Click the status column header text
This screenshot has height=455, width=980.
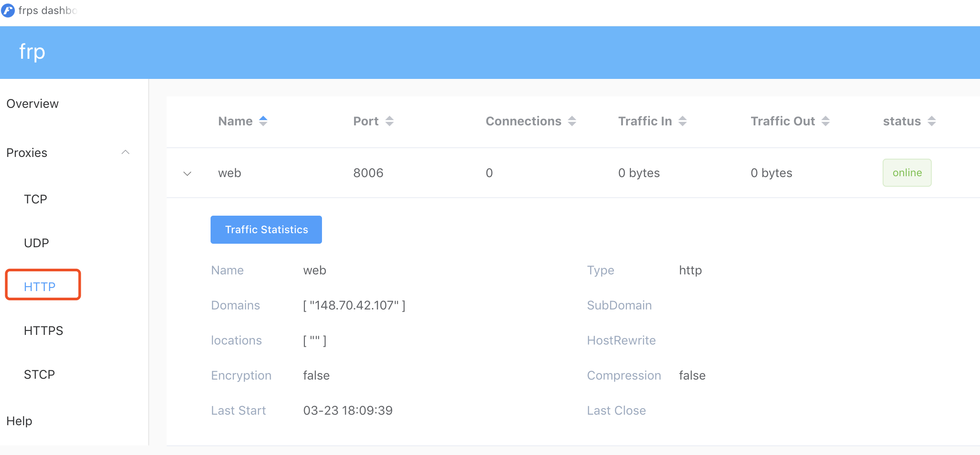(x=902, y=121)
